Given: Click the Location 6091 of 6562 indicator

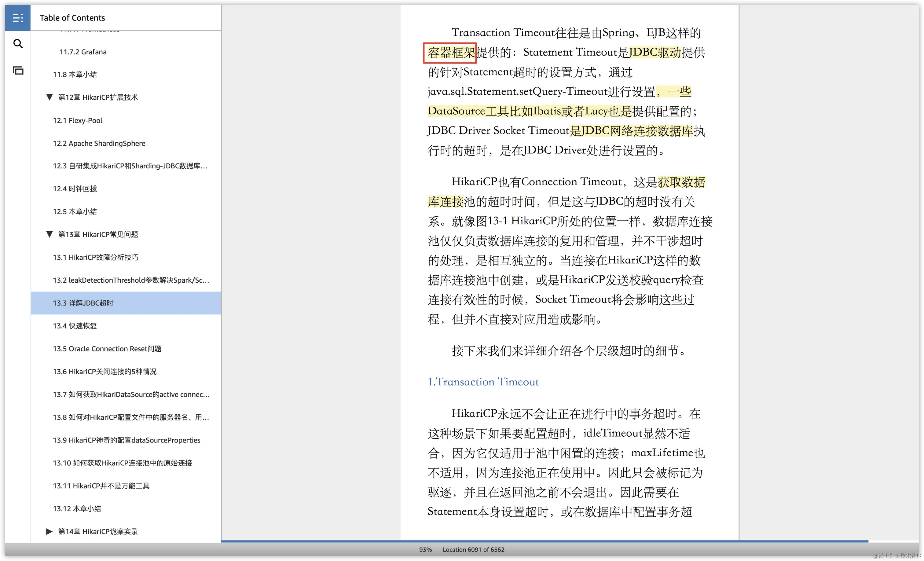Looking at the screenshot, I should (473, 550).
